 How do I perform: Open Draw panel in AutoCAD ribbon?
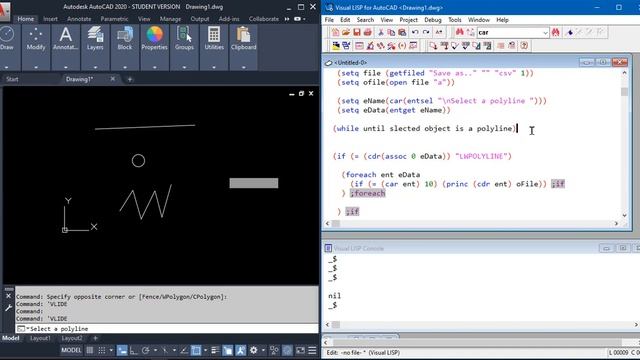pos(7,39)
